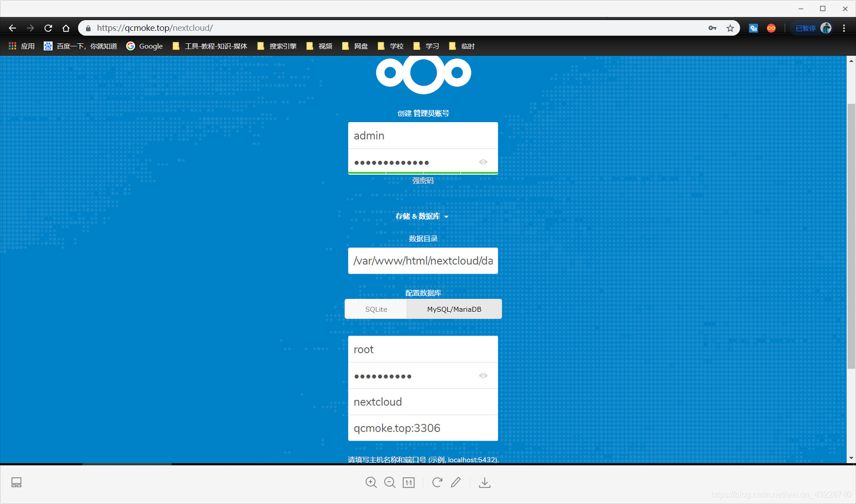Screen dimensions: 856x504
Task: Click the address bar URL
Action: [155, 28]
